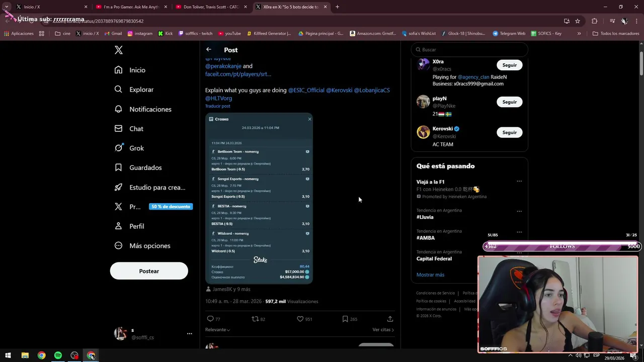Open the Relevante sort dropdown
The image size is (644, 362).
217,330
